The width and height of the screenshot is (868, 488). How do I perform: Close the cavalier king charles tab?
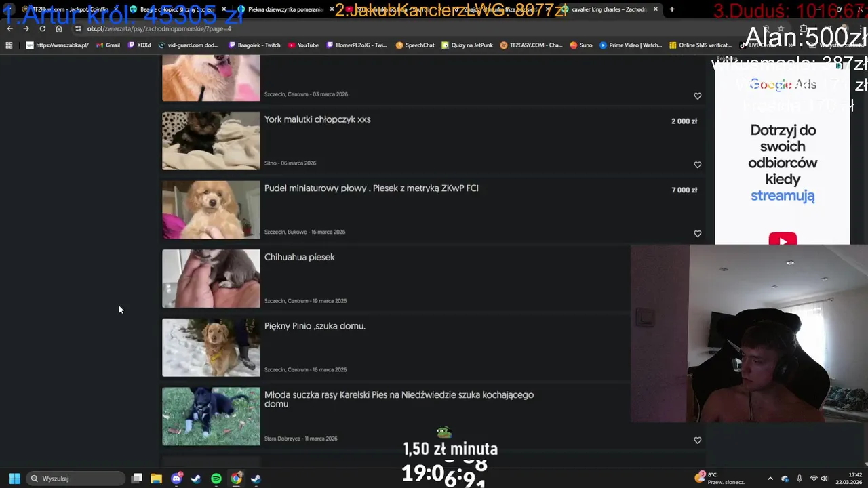coord(656,9)
